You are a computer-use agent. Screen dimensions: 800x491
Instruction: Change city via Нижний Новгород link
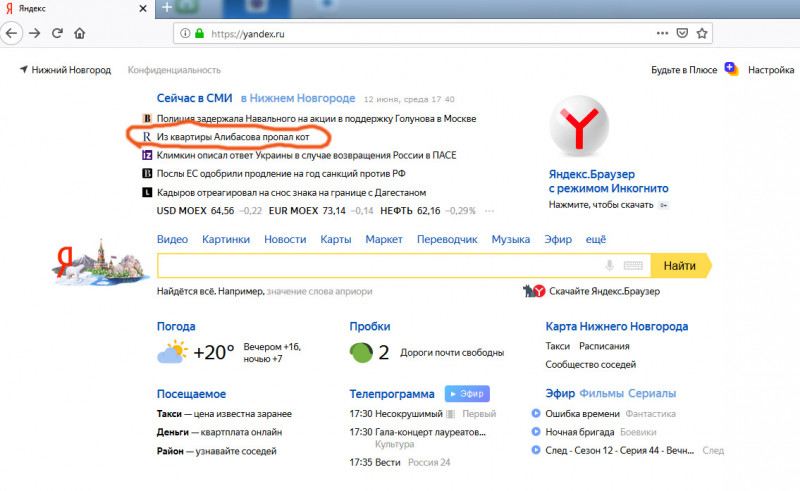click(71, 69)
